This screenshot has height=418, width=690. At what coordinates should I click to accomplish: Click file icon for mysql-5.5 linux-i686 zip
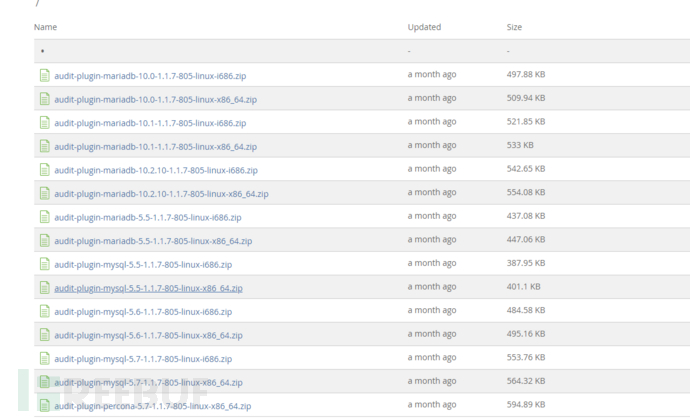44,264
